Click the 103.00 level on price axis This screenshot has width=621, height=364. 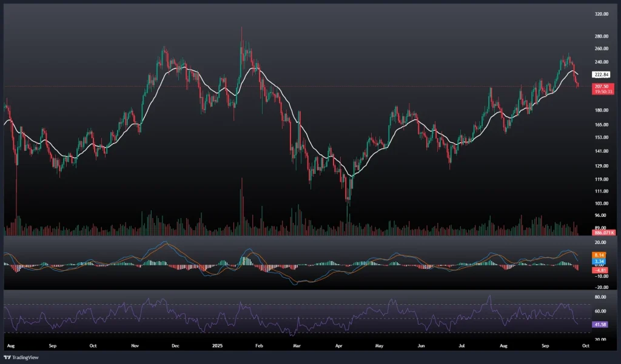click(602, 204)
